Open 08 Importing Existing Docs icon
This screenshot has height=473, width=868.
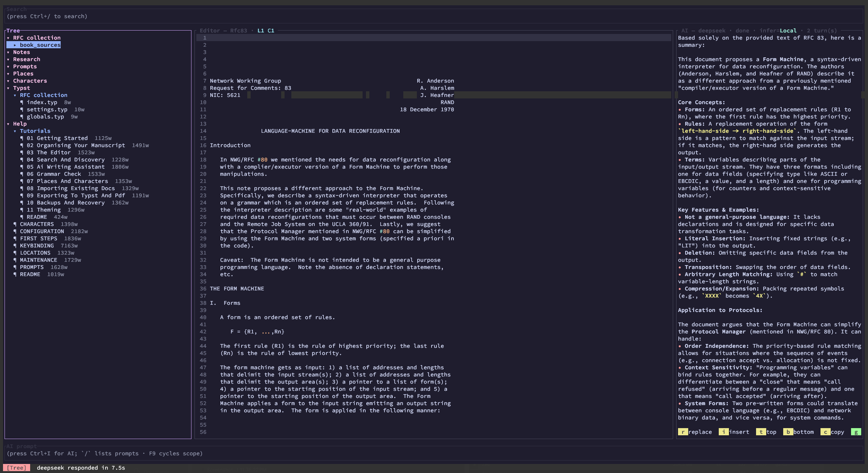[21, 188]
